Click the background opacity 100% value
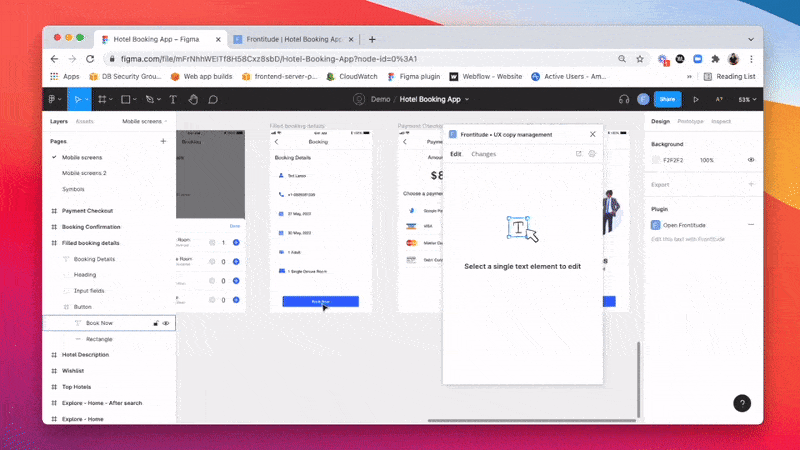This screenshot has width=800, height=450. (x=707, y=160)
